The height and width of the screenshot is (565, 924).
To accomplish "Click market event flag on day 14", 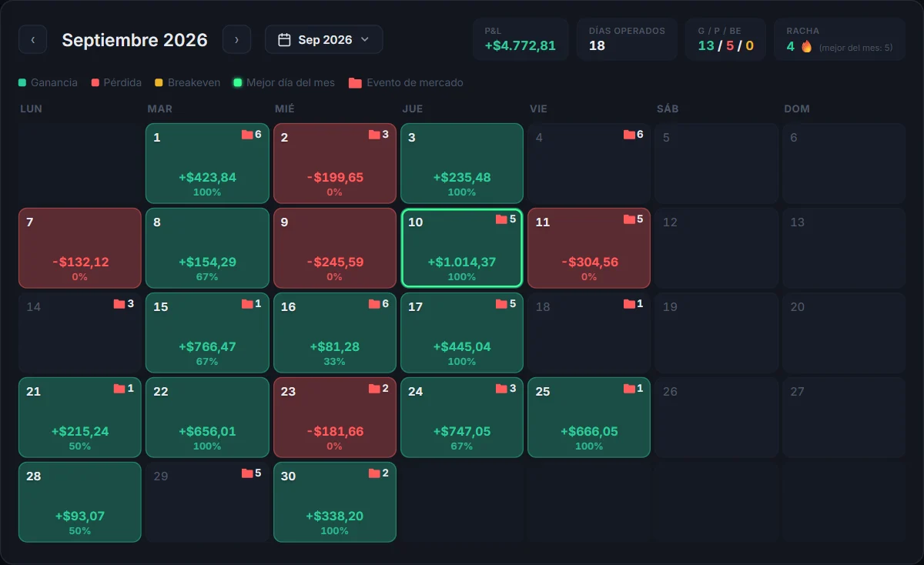I will [x=119, y=304].
